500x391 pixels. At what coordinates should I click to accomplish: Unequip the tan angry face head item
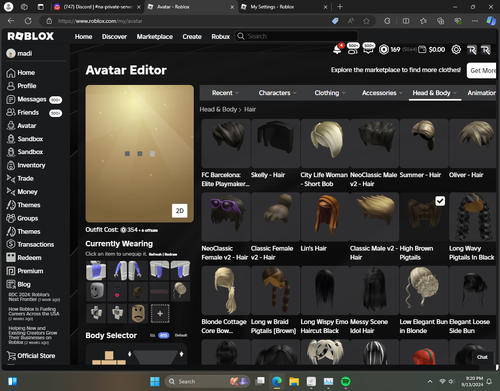coord(138,313)
